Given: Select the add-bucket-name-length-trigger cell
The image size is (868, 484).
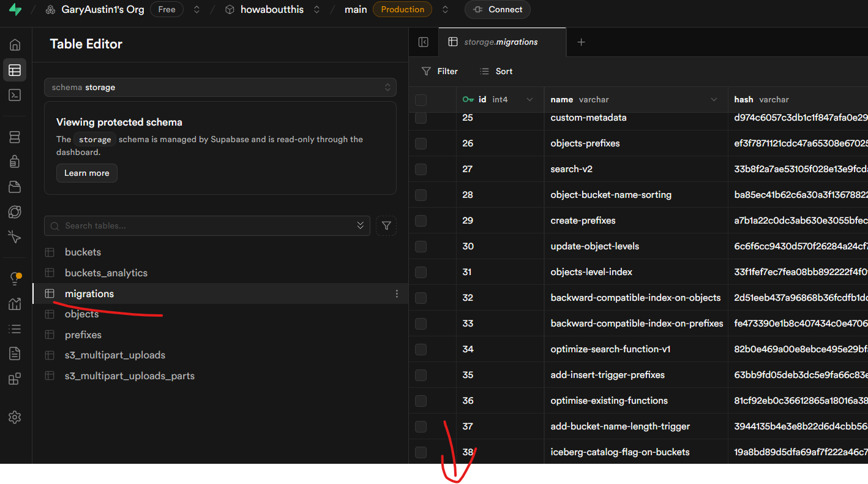Looking at the screenshot, I should coord(636,426).
